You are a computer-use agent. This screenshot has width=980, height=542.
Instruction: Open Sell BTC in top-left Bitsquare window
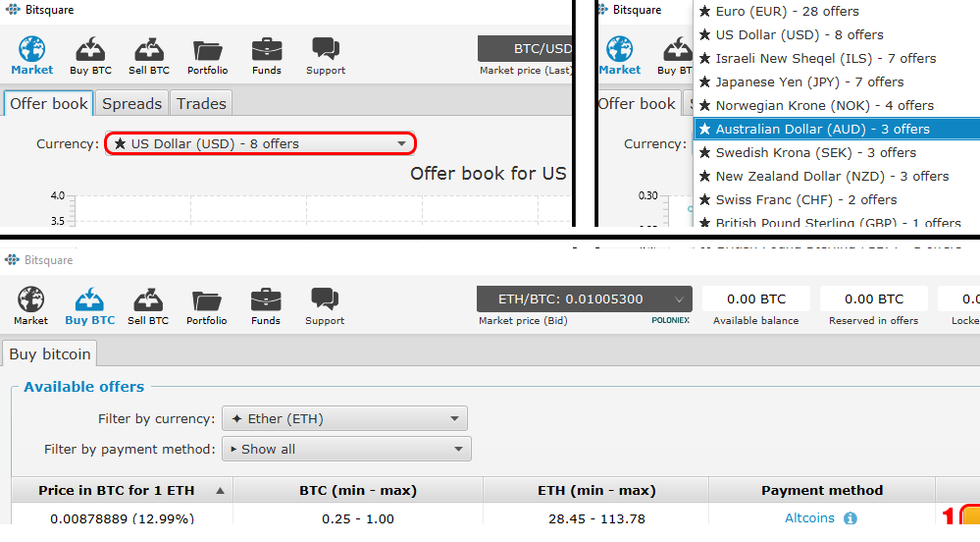[149, 56]
